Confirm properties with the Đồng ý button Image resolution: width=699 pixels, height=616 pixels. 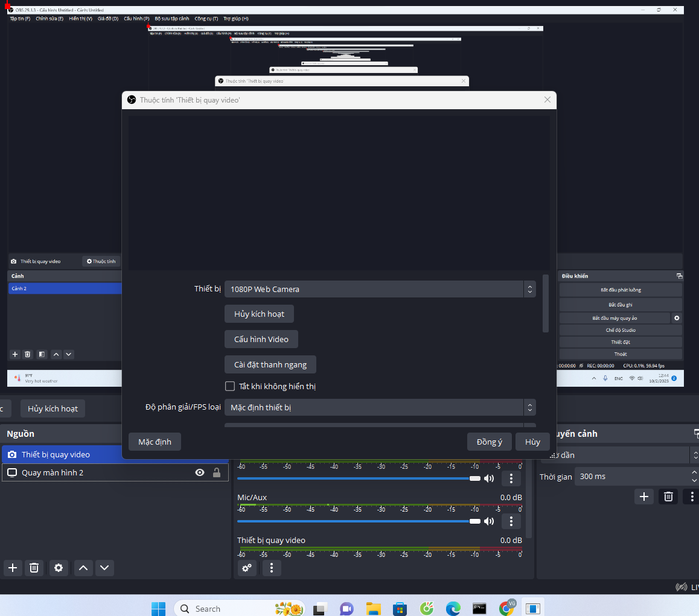click(x=489, y=441)
